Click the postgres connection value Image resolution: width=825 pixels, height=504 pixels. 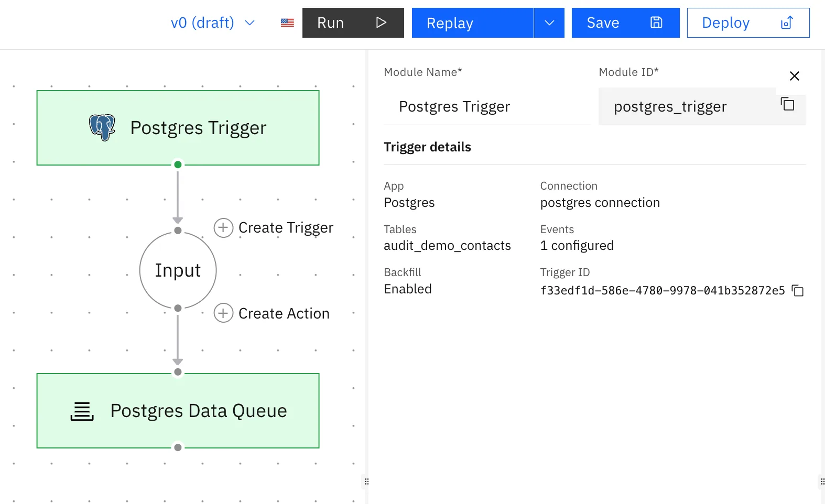click(600, 203)
